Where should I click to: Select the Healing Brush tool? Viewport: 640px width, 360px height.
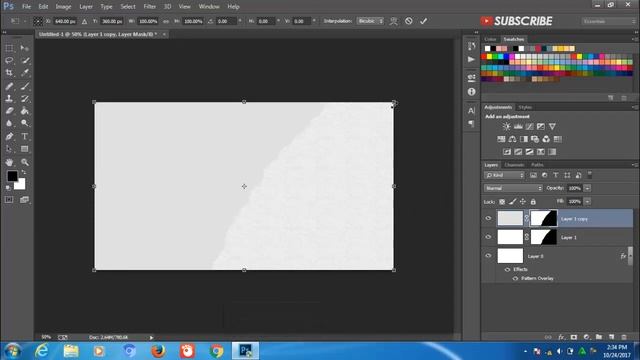9,86
